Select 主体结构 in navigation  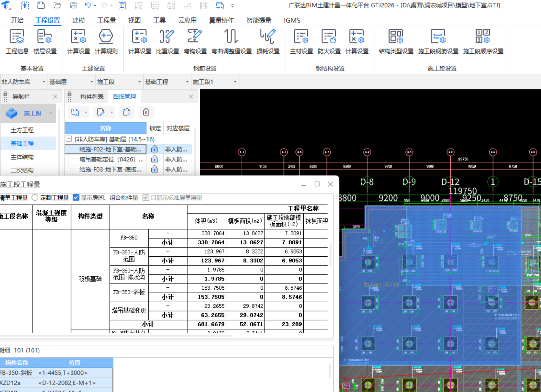[x=22, y=157]
